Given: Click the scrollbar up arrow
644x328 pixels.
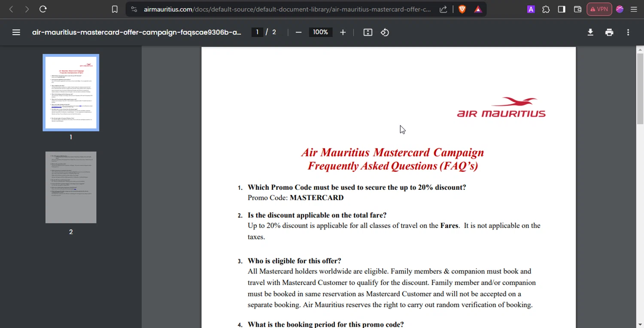Looking at the screenshot, I should point(640,50).
